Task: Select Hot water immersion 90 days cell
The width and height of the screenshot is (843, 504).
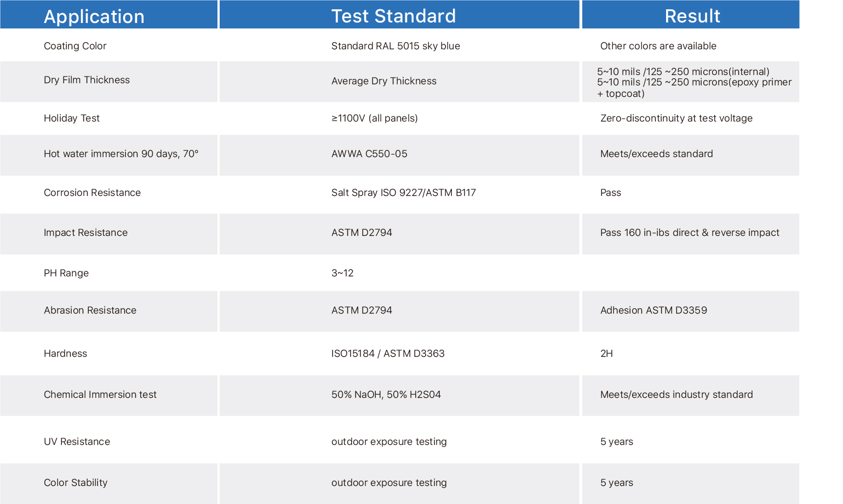Action: tap(108, 155)
